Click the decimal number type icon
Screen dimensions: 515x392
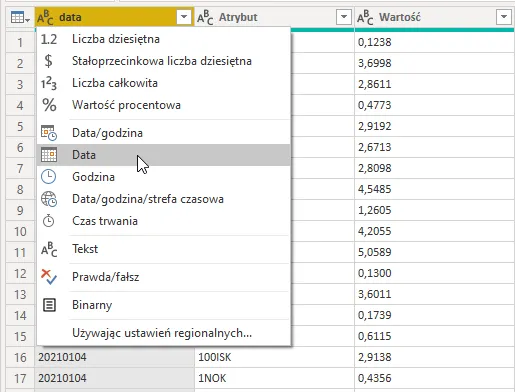[x=49, y=39]
